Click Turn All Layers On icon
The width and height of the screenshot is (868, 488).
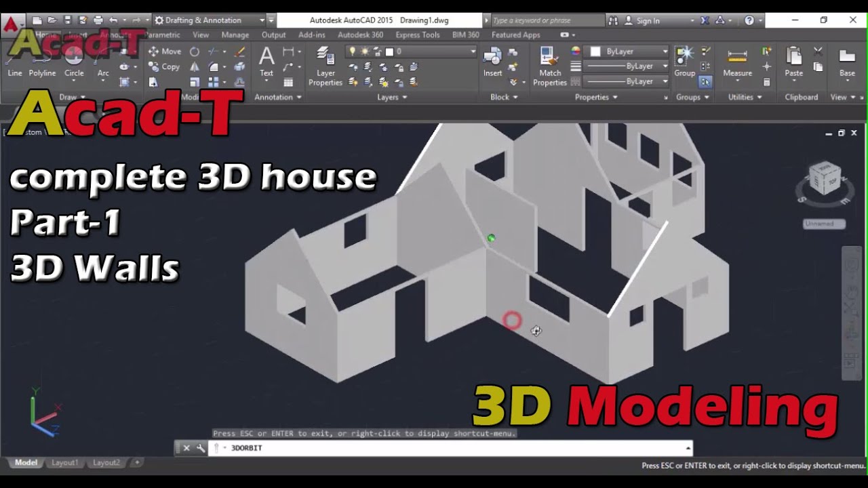coord(353,82)
